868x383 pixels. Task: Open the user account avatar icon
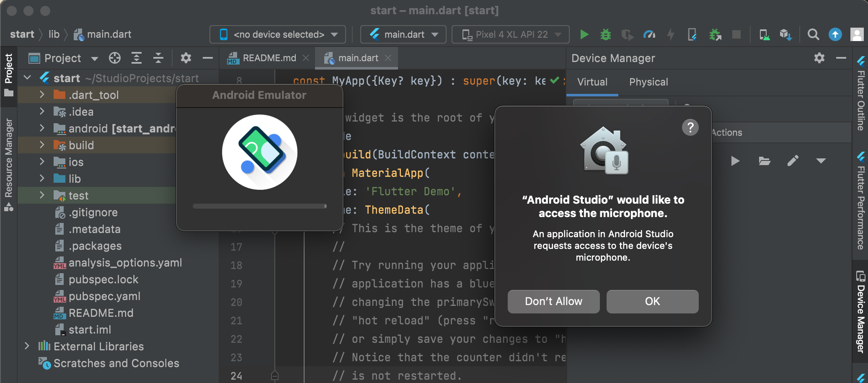pyautogui.click(x=857, y=34)
